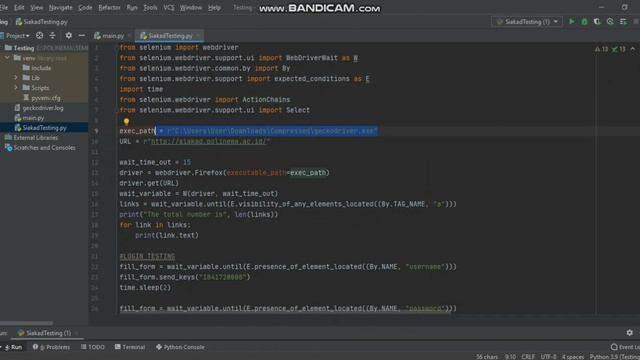Hide the Project tool window
This screenshot has width=640, height=360.
(x=82, y=36)
